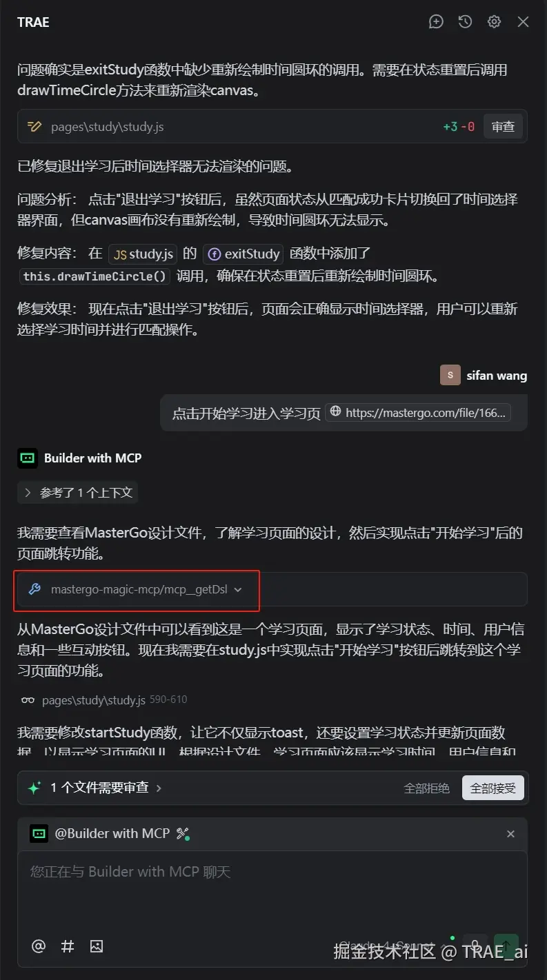Screen dimensions: 547x980
Task: Click the tools icon beside @Builder with MCP
Action: (182, 834)
